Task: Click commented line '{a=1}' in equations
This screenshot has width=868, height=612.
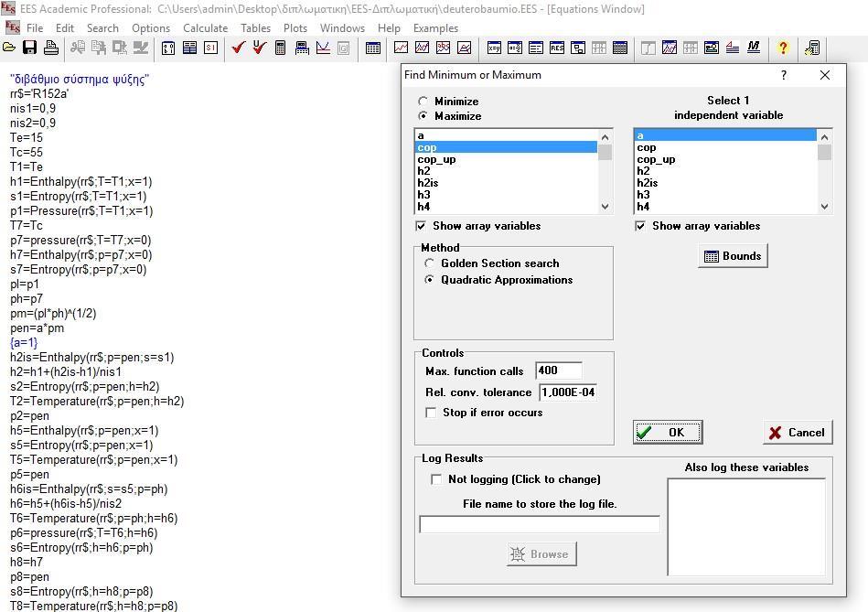Action: [24, 343]
